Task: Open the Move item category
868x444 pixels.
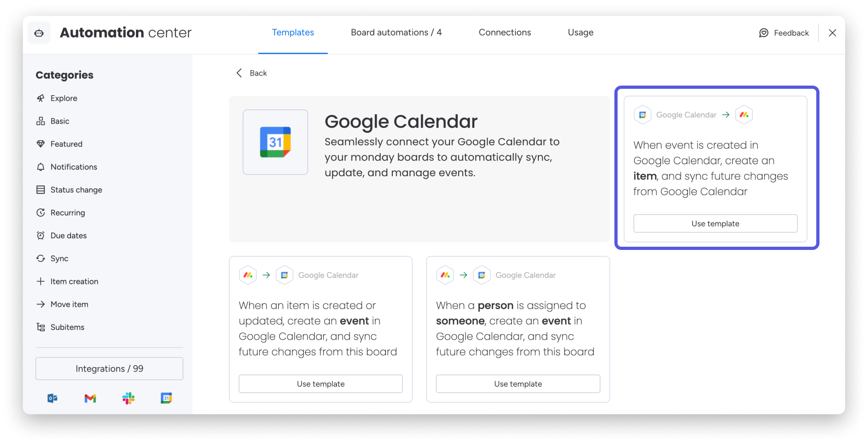Action: (x=62, y=304)
